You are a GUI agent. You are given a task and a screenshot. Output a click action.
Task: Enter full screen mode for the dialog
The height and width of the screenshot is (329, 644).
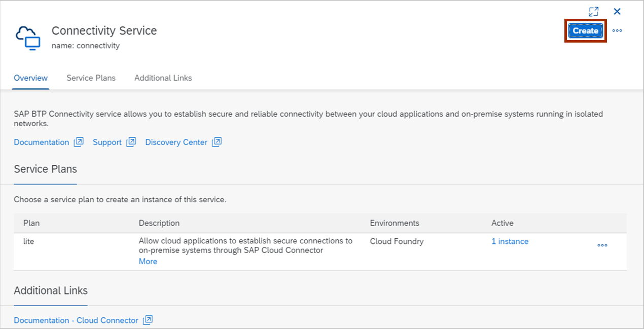[x=593, y=11]
